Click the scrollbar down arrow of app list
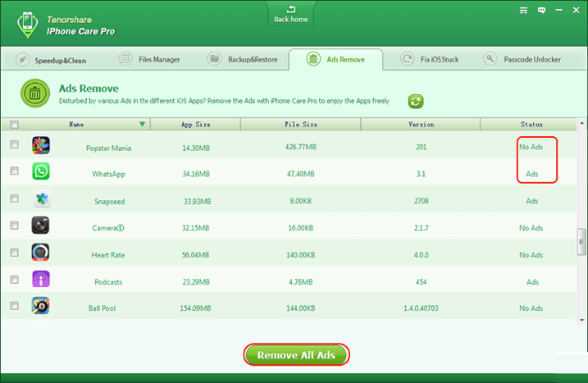Viewport: 588px width, 383px height. [x=582, y=320]
